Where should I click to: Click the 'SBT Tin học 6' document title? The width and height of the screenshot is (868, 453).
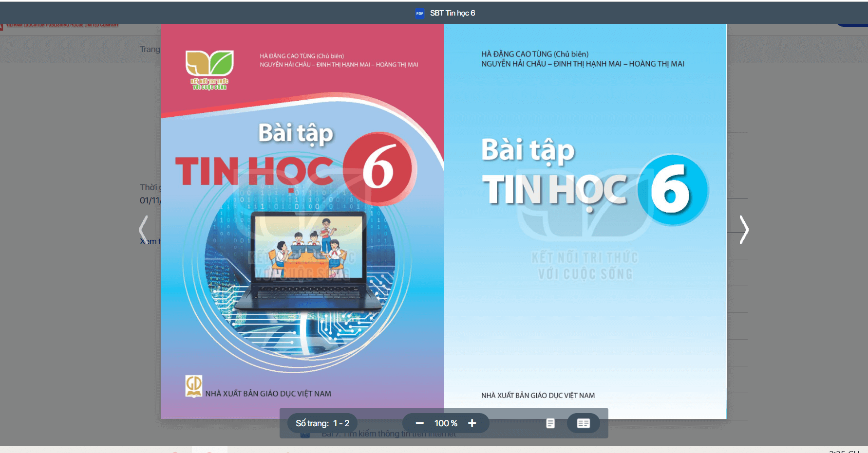[453, 13]
